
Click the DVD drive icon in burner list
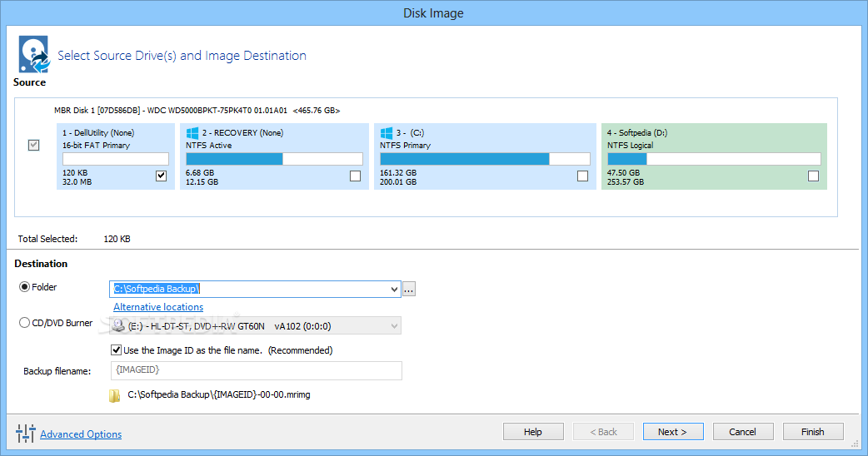pos(118,326)
